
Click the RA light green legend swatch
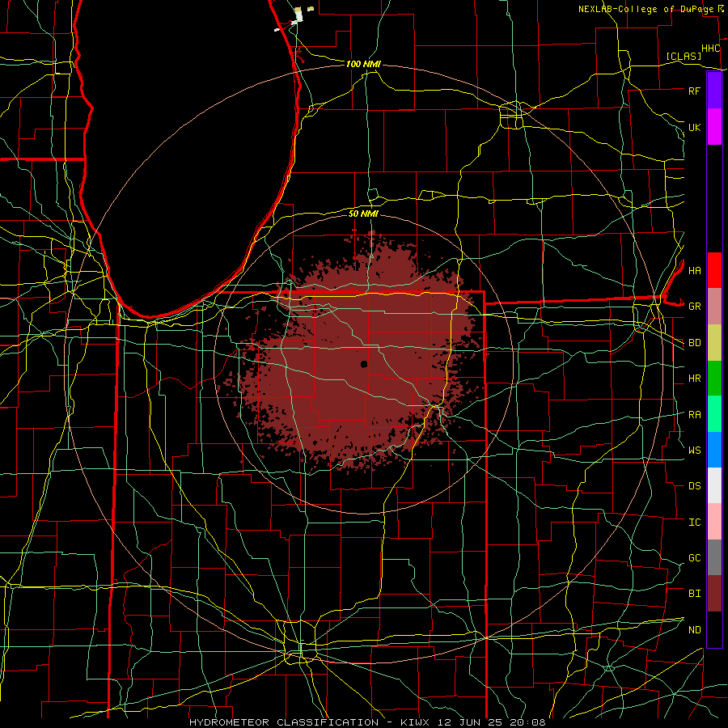(714, 414)
